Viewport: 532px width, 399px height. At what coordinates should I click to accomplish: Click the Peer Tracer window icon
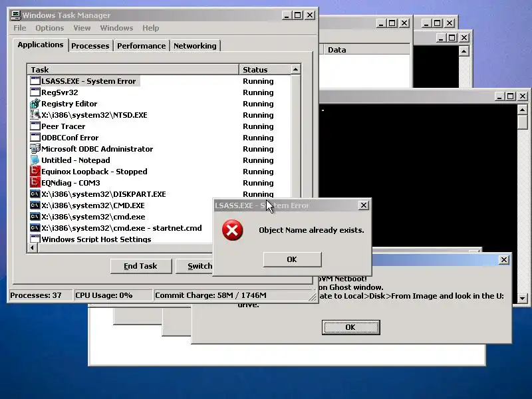(x=35, y=126)
